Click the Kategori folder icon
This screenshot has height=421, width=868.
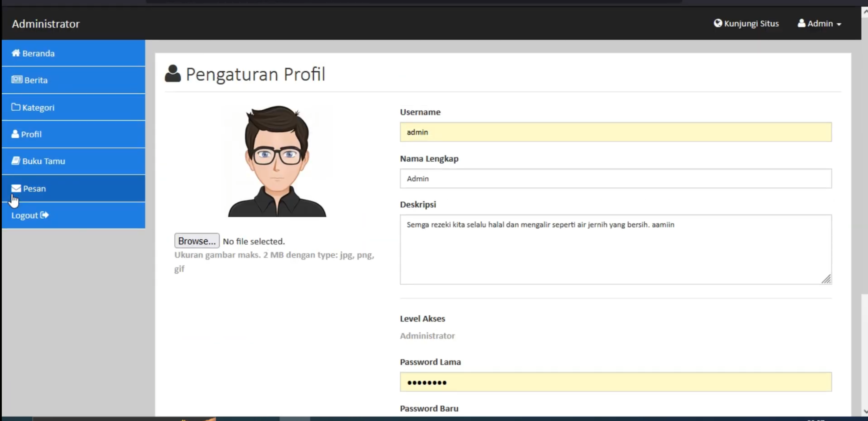click(x=16, y=107)
